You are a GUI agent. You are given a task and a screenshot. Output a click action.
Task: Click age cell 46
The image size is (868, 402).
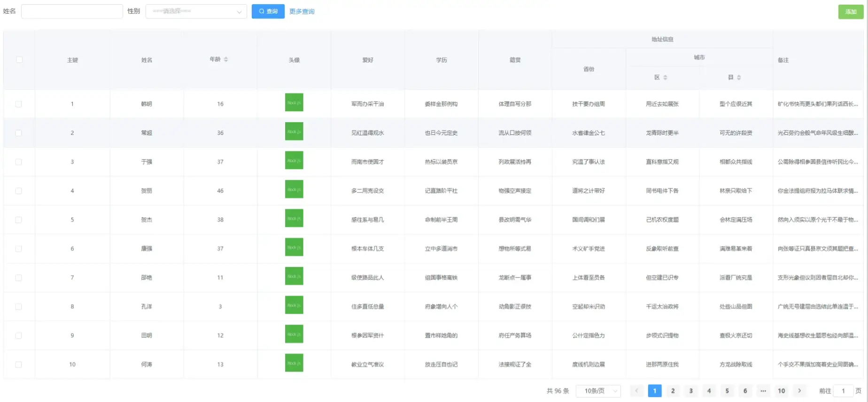pos(220,191)
